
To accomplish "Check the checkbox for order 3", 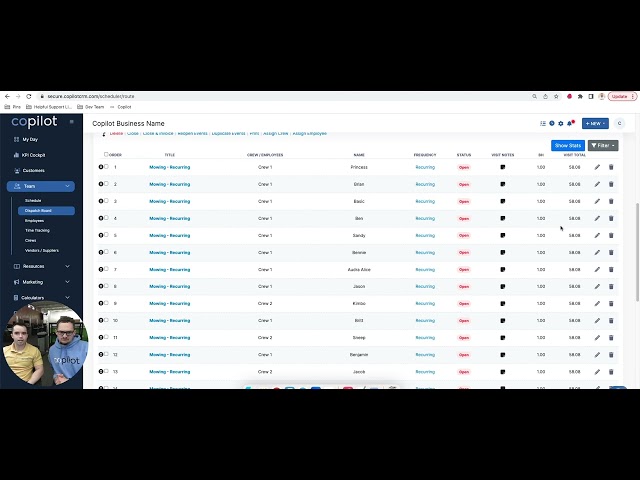I will [106, 200].
